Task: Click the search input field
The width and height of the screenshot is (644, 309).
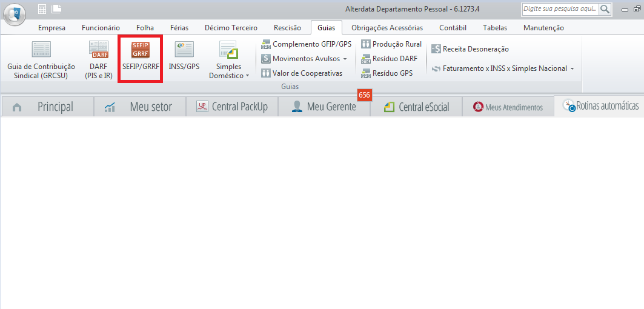Action: tap(560, 9)
